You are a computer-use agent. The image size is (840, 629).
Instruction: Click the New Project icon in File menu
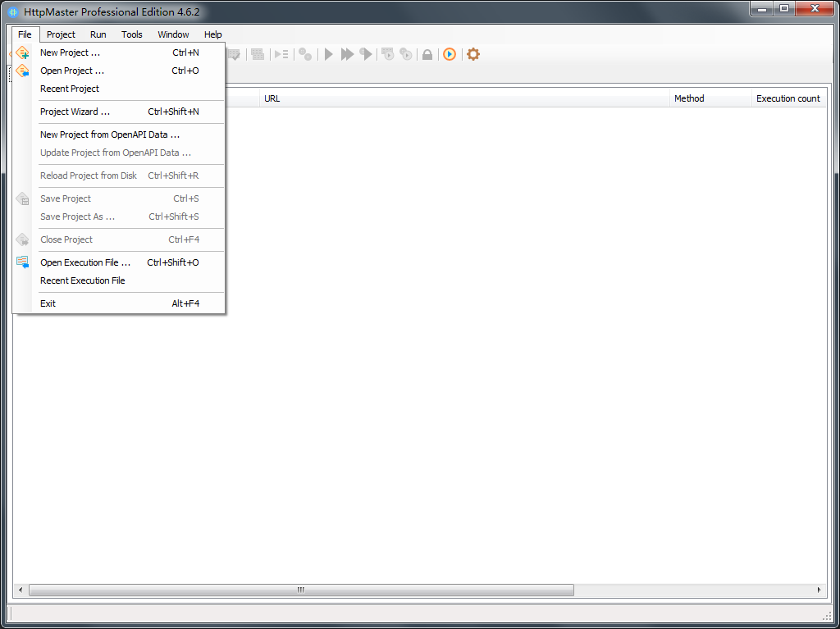[22, 52]
